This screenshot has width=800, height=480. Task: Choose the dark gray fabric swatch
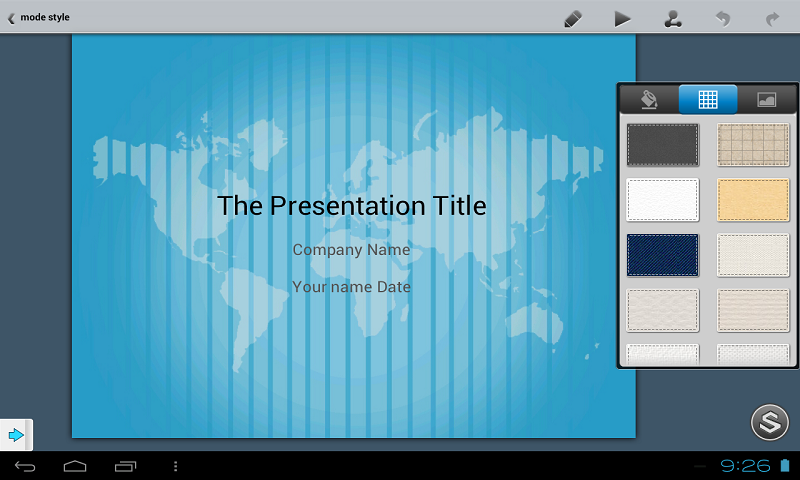662,144
